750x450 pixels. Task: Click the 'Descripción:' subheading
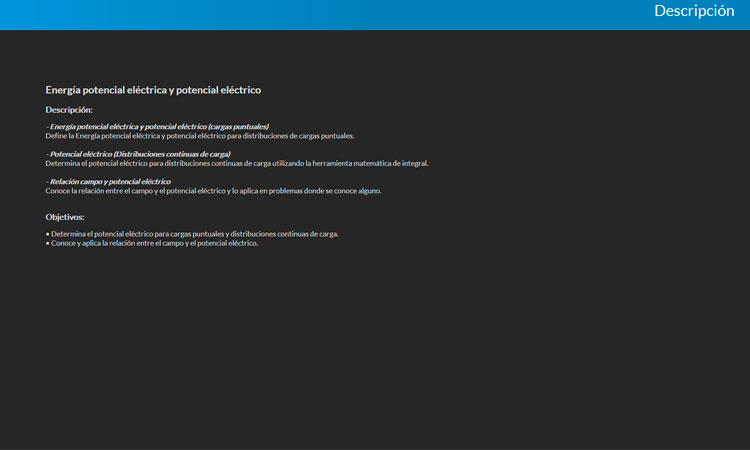point(69,109)
